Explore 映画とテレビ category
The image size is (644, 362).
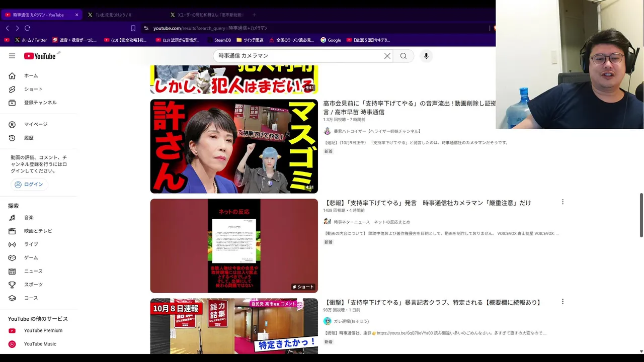[x=38, y=231]
